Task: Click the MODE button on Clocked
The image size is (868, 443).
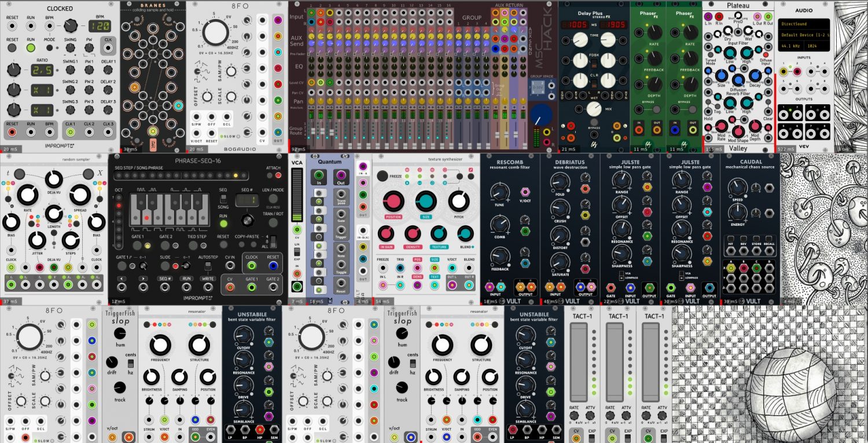Action: pos(50,47)
